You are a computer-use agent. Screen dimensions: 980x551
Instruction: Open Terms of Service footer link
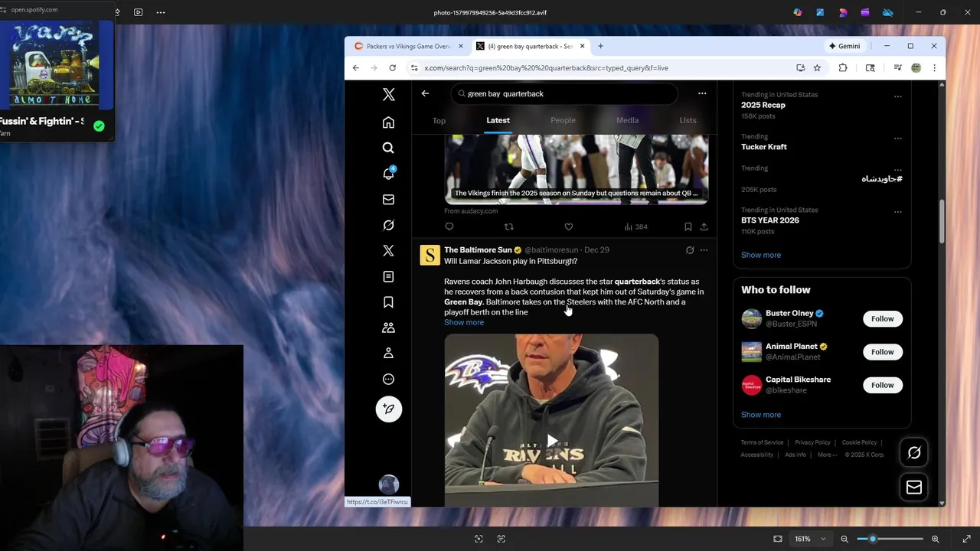click(762, 442)
